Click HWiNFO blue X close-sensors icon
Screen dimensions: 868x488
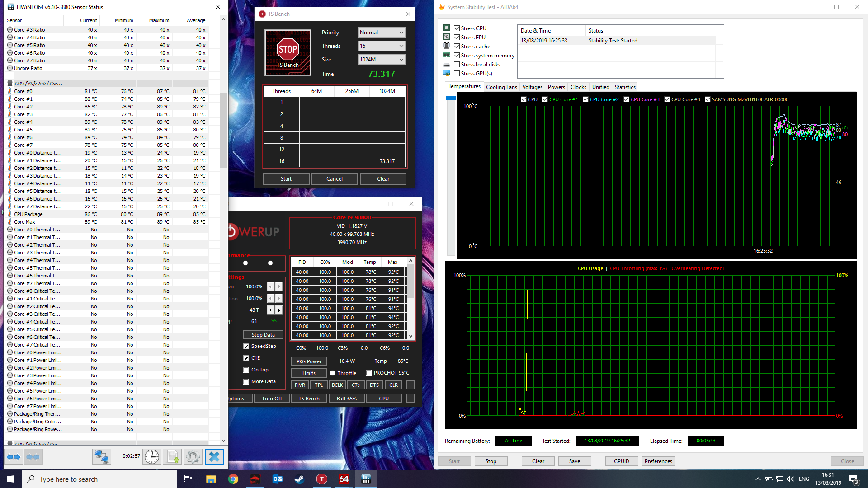click(214, 457)
